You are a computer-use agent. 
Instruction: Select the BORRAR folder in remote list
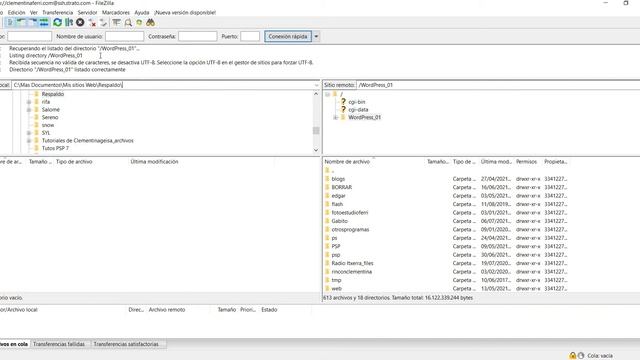point(341,187)
